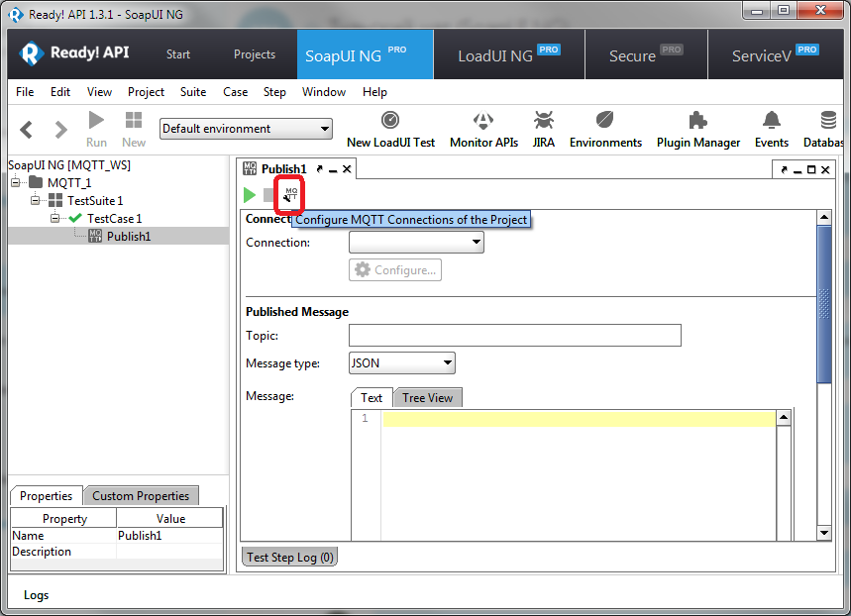This screenshot has height=616, width=851.
Task: Open the Plugin Manager
Action: tap(698, 130)
